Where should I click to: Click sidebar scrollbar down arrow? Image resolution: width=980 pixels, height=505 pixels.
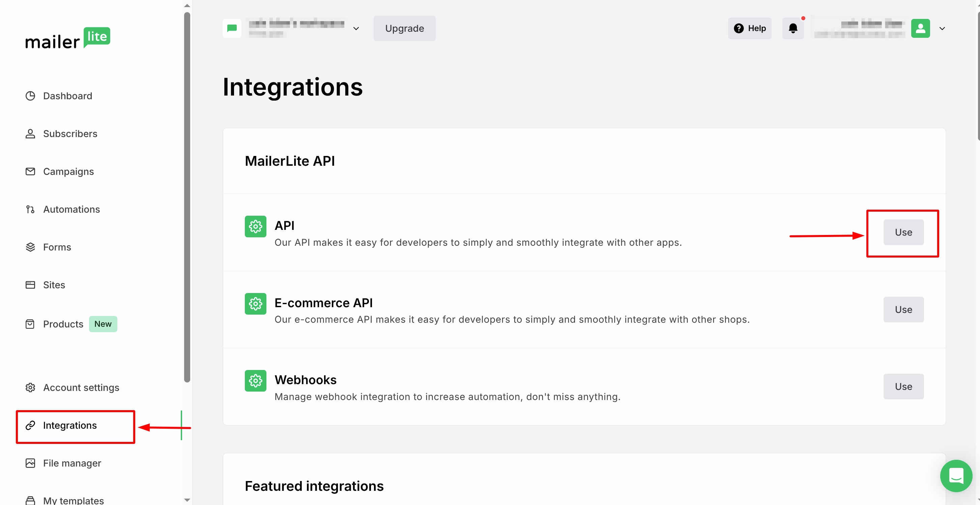coord(187,500)
